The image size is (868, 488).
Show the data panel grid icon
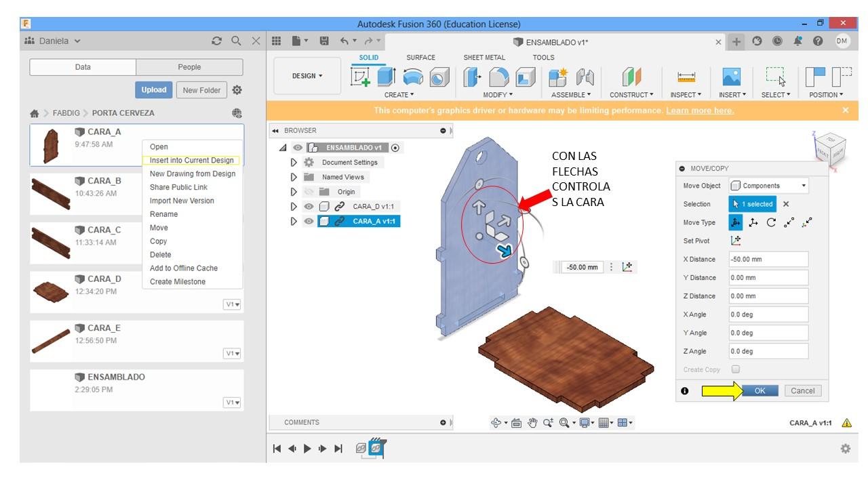click(x=277, y=41)
